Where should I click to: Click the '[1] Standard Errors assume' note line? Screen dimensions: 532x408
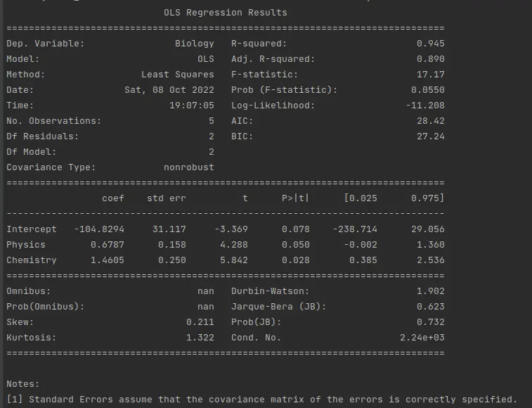point(261,400)
